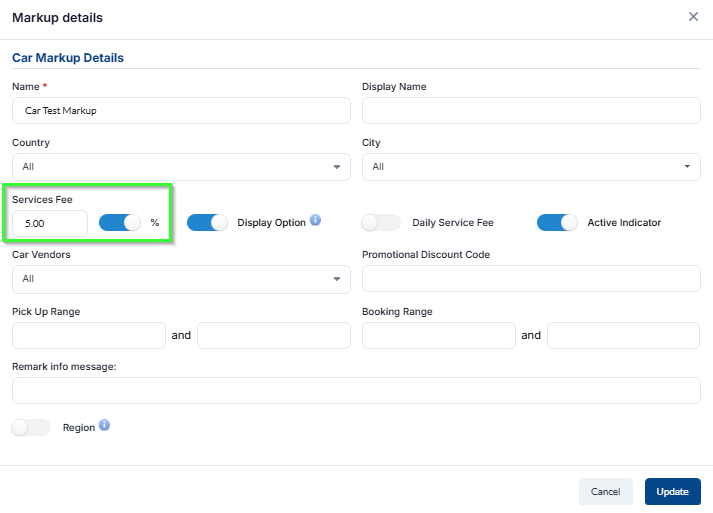This screenshot has height=513, width=713.
Task: Click the Name input field
Action: 181,111
